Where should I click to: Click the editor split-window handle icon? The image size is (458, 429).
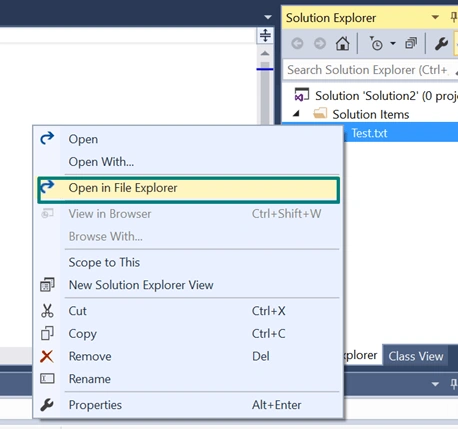(265, 35)
